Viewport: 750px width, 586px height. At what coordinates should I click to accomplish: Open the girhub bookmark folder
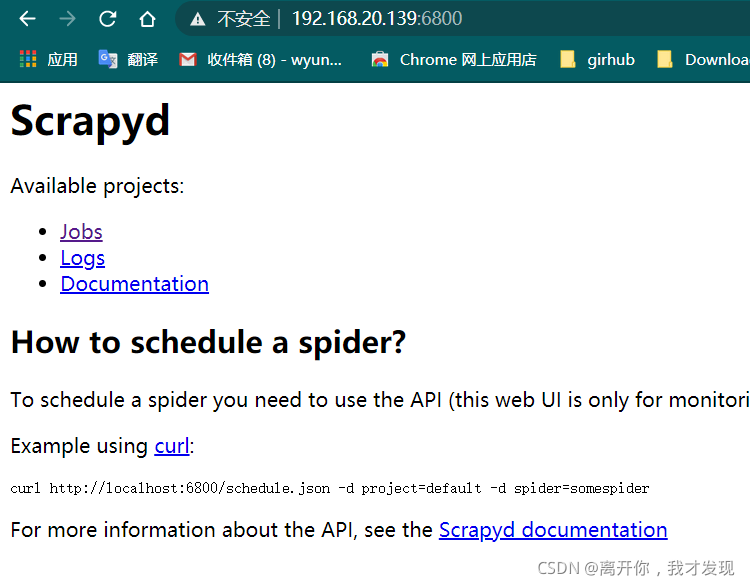597,59
